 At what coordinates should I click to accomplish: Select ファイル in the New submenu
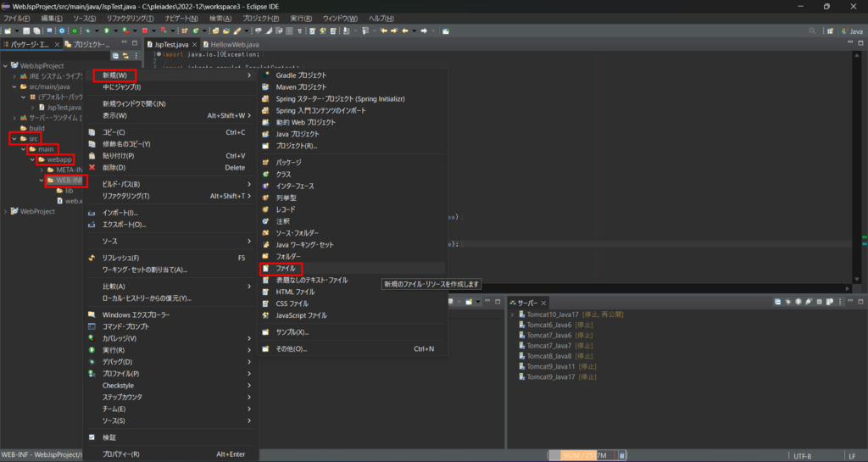286,268
